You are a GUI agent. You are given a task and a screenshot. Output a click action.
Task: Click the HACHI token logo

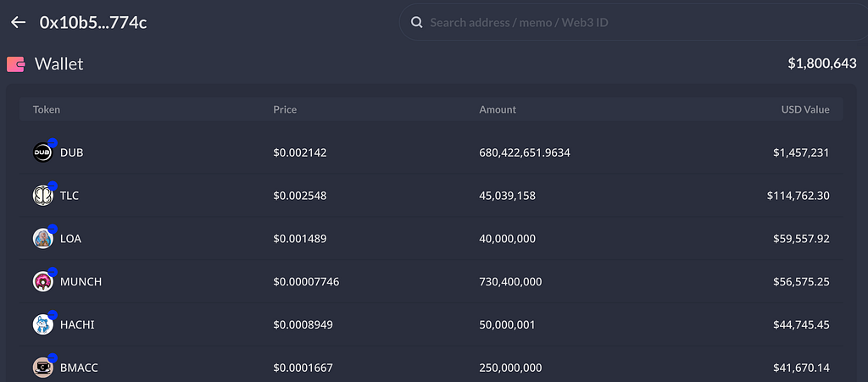[x=42, y=324]
